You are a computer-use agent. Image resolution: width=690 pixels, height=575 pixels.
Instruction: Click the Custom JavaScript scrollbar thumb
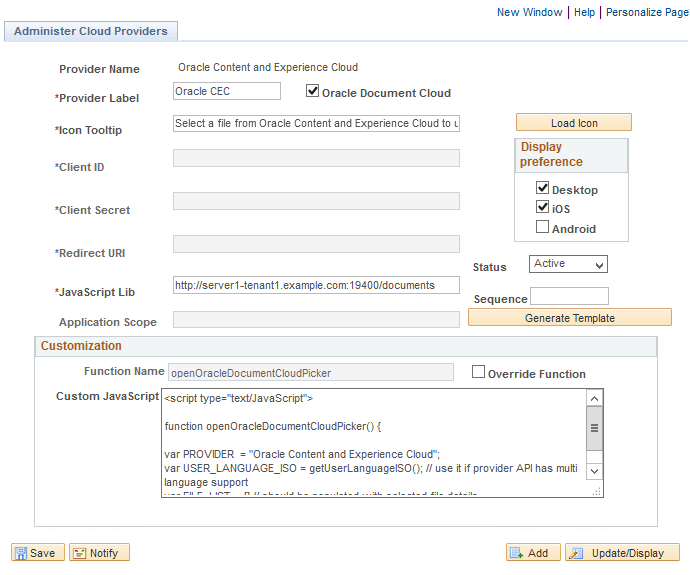595,428
